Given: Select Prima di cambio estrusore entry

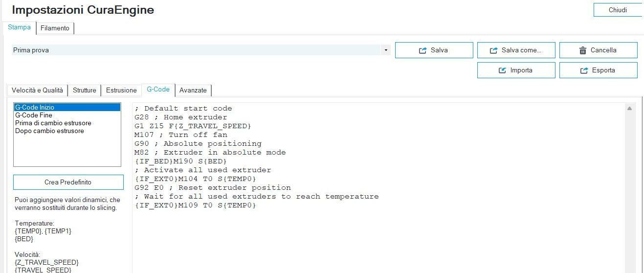Looking at the screenshot, I should 67,123.
